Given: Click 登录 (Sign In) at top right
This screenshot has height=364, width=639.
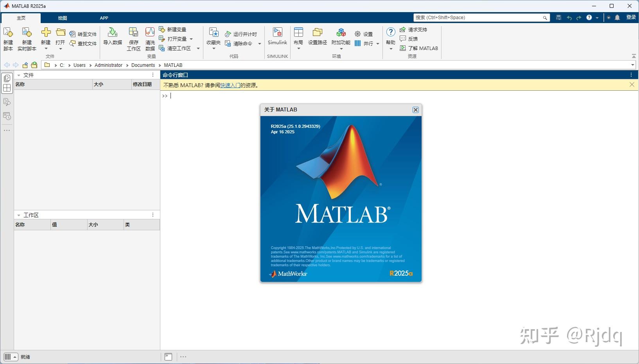Looking at the screenshot, I should 631,17.
